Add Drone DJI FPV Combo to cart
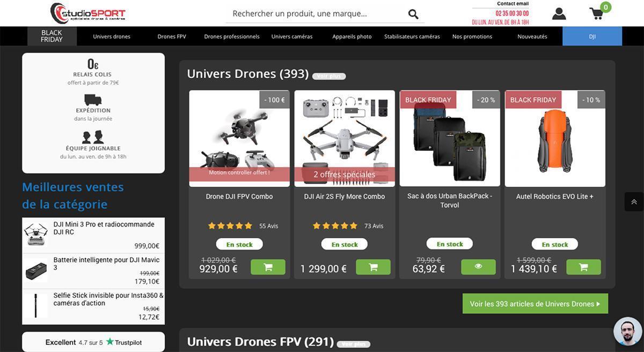The height and width of the screenshot is (352, 644). click(x=268, y=267)
